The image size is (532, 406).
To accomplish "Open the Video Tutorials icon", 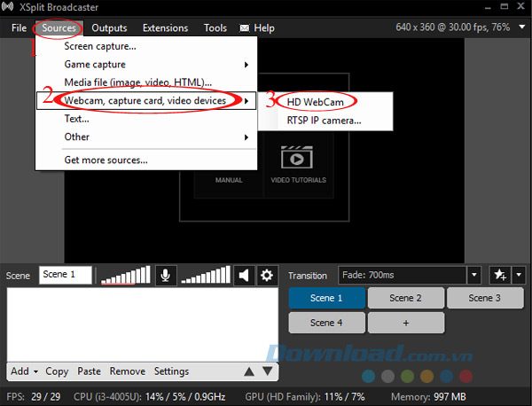I will point(298,162).
